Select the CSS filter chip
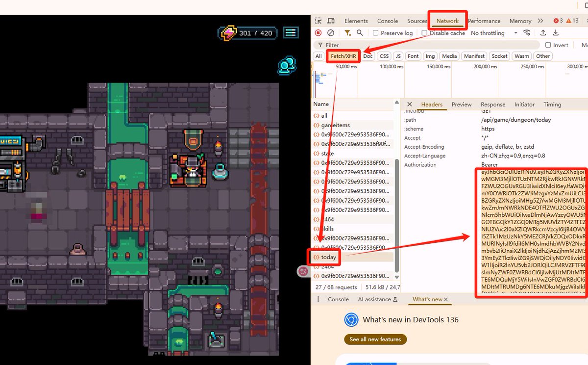Viewport: 588px width, 365px height. 384,56
